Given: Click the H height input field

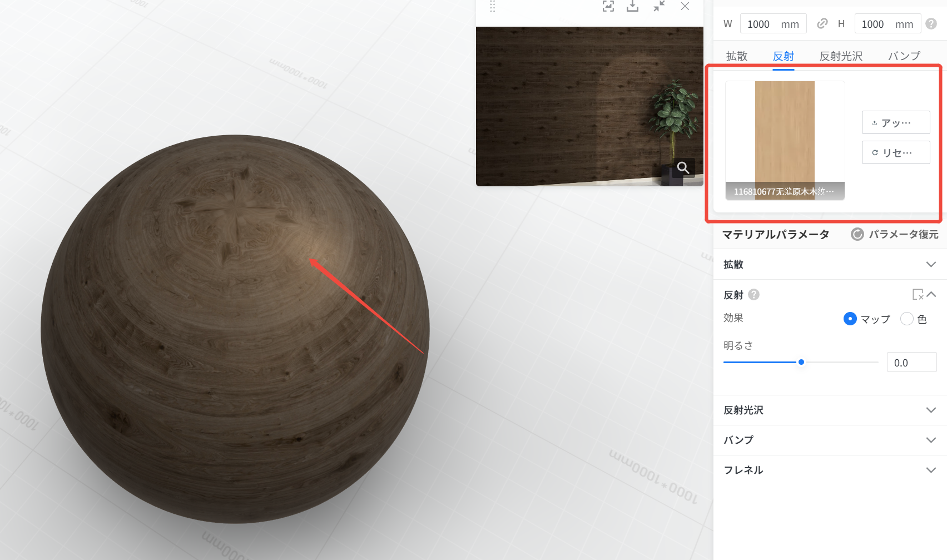Looking at the screenshot, I should (x=887, y=24).
